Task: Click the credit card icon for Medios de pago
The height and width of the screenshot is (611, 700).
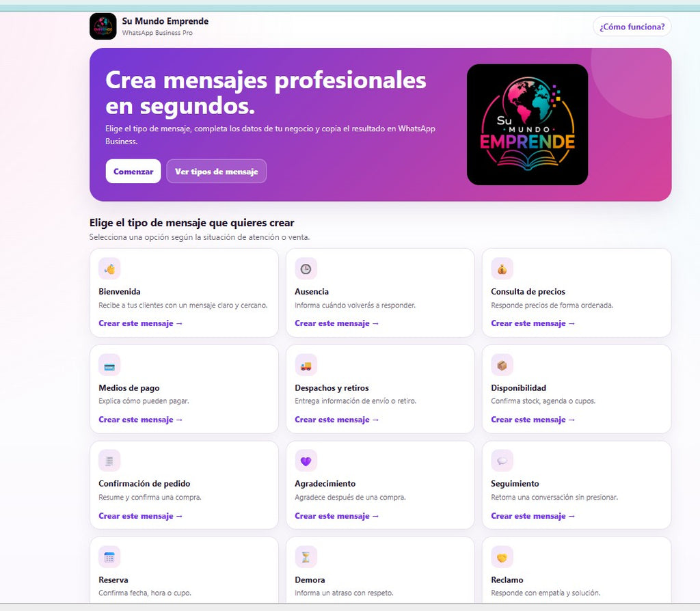Action: (x=109, y=365)
